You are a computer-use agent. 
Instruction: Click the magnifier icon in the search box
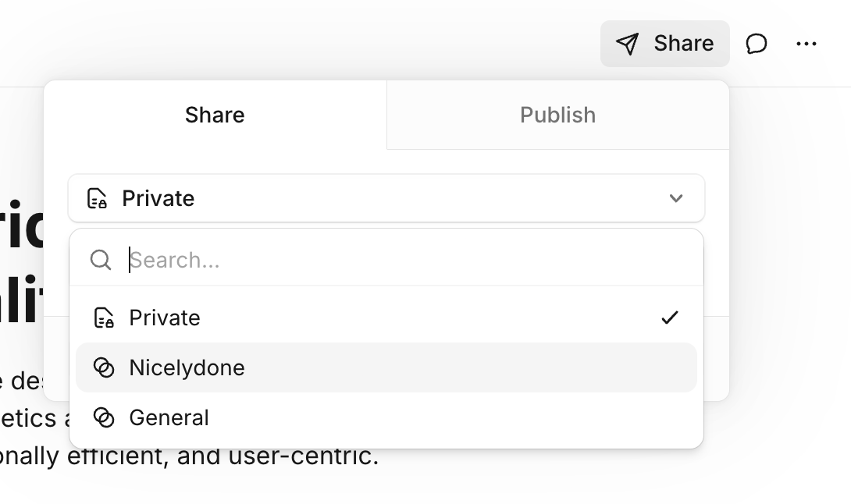click(101, 260)
